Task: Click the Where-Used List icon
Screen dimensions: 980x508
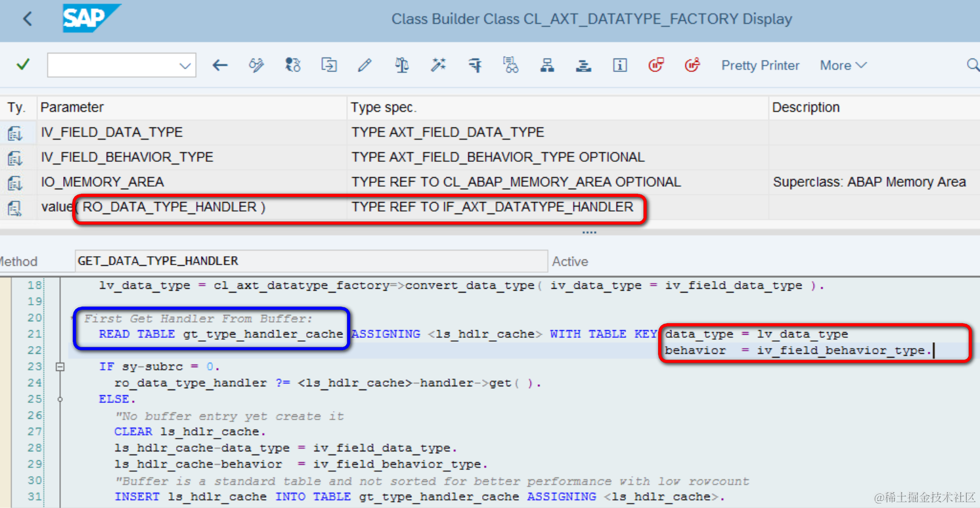Action: tap(511, 65)
